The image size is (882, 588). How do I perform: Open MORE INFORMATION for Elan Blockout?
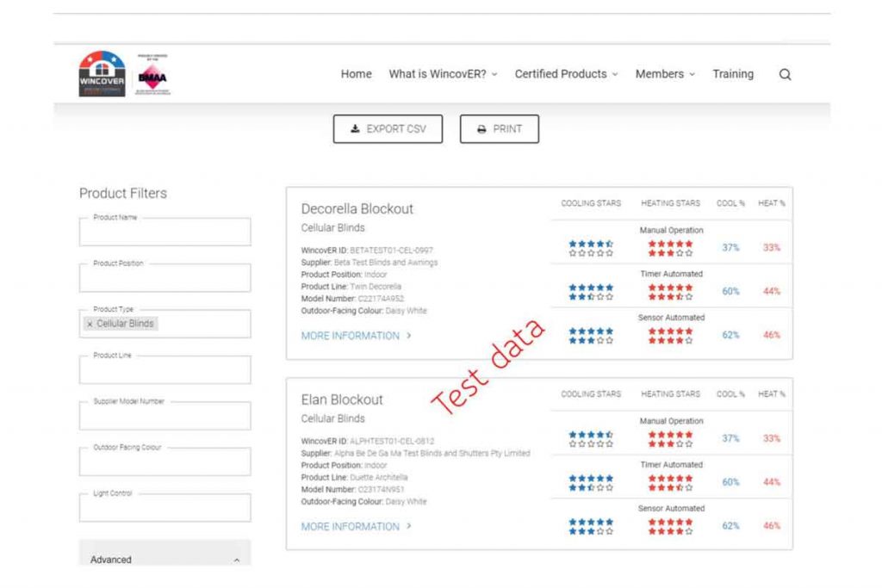[356, 526]
